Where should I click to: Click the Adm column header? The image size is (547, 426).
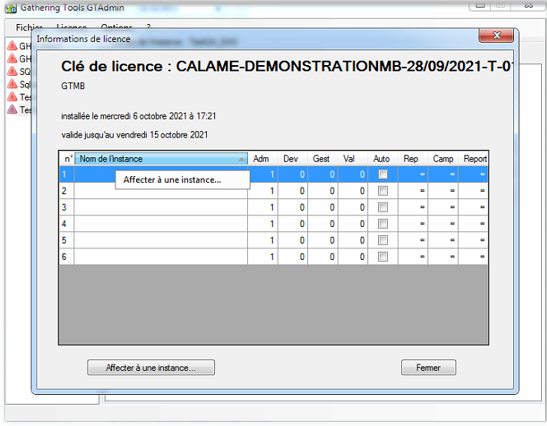(262, 159)
